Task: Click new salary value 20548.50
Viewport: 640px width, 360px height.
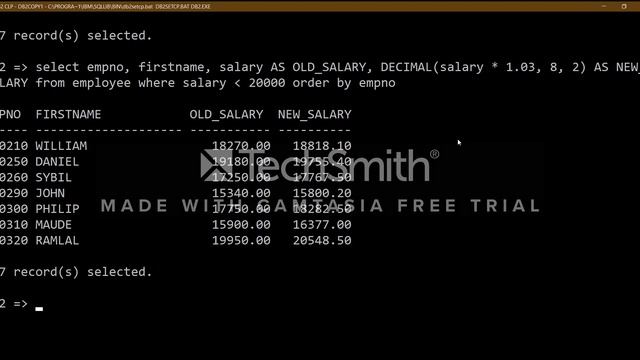Action: (322, 240)
